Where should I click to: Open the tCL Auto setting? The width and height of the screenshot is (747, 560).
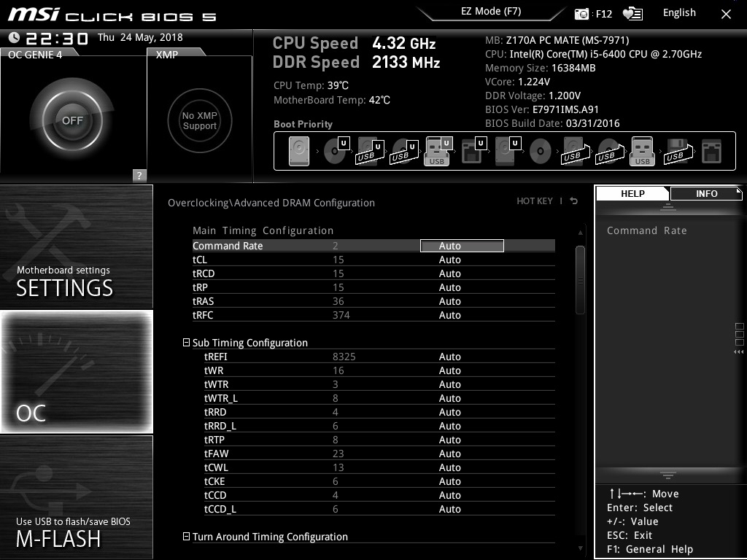pyautogui.click(x=449, y=260)
